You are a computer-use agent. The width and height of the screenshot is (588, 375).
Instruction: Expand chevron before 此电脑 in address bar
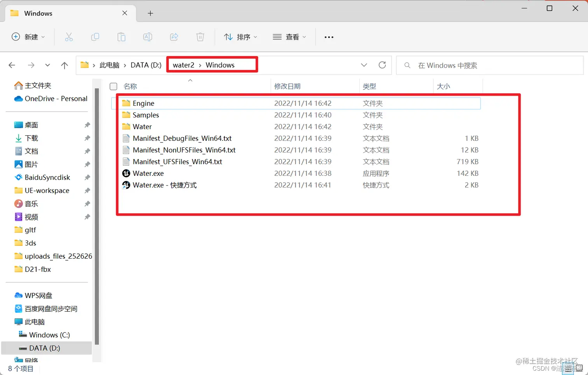point(94,65)
